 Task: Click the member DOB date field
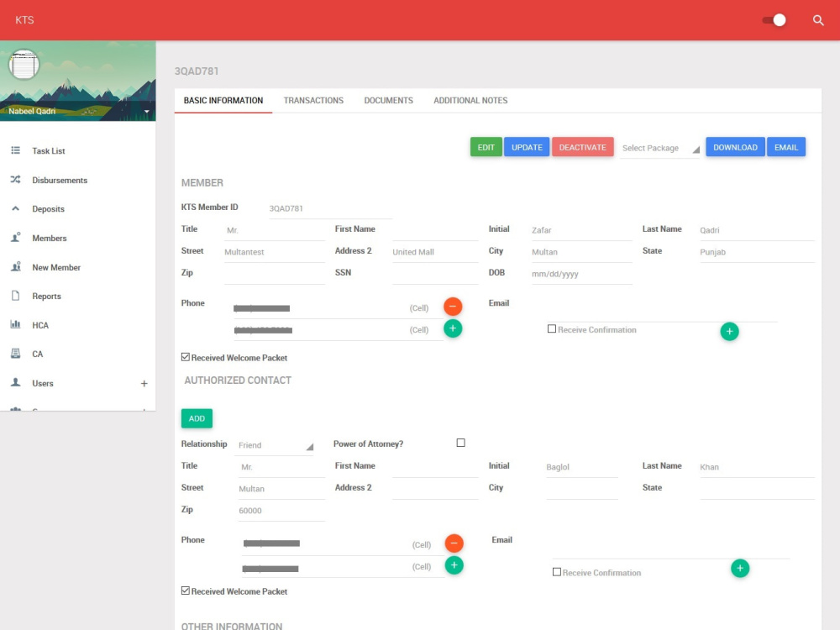581,274
